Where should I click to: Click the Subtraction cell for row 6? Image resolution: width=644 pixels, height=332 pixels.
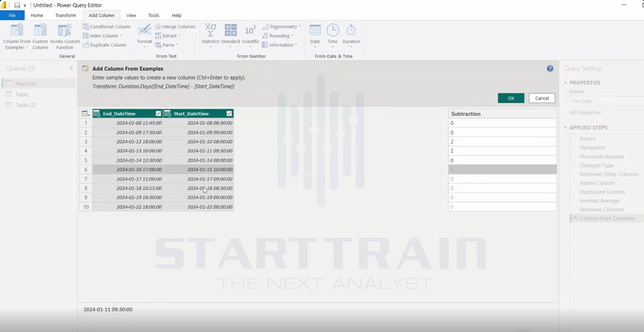tap(502, 170)
